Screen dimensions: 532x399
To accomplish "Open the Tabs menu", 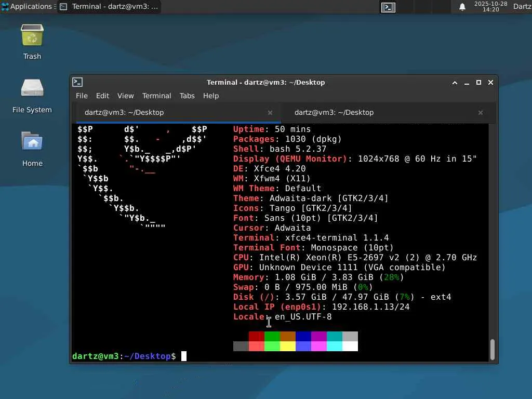I will tap(187, 96).
